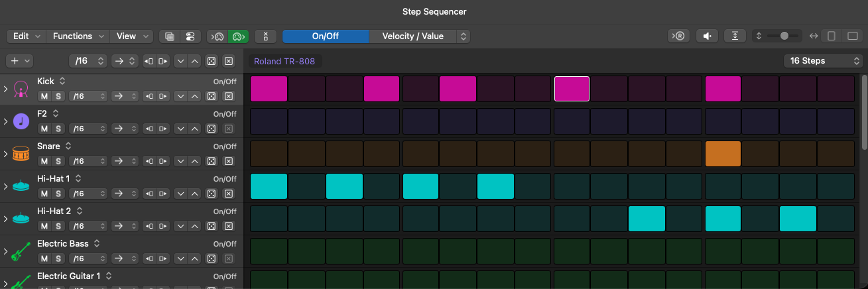The image size is (868, 289).
Task: Open the header /16 step rate popup
Action: coord(88,61)
